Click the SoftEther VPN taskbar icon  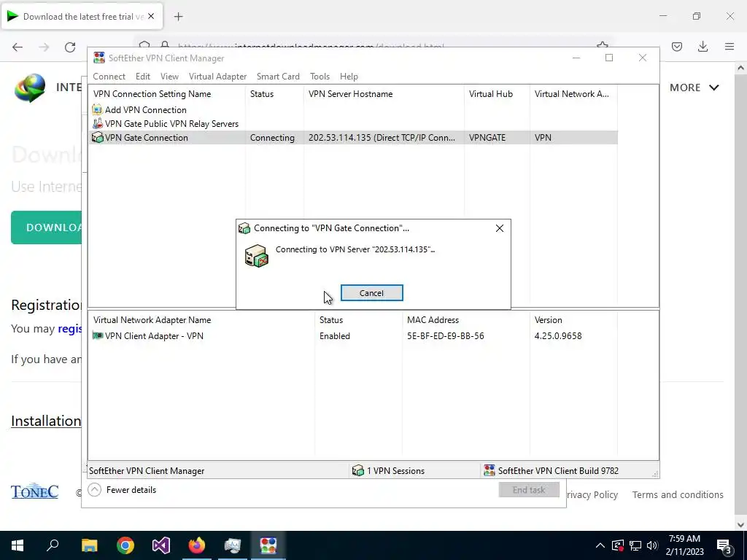click(268, 545)
